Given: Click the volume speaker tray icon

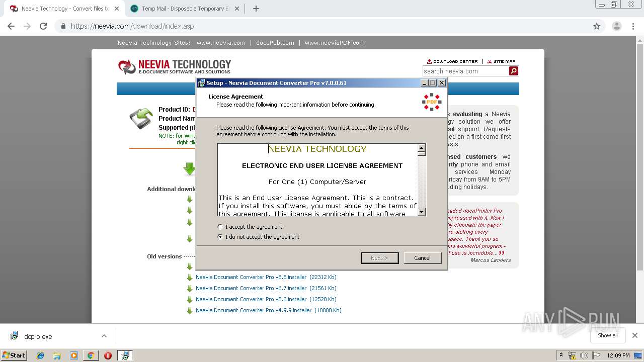Looking at the screenshot, I should point(584,355).
